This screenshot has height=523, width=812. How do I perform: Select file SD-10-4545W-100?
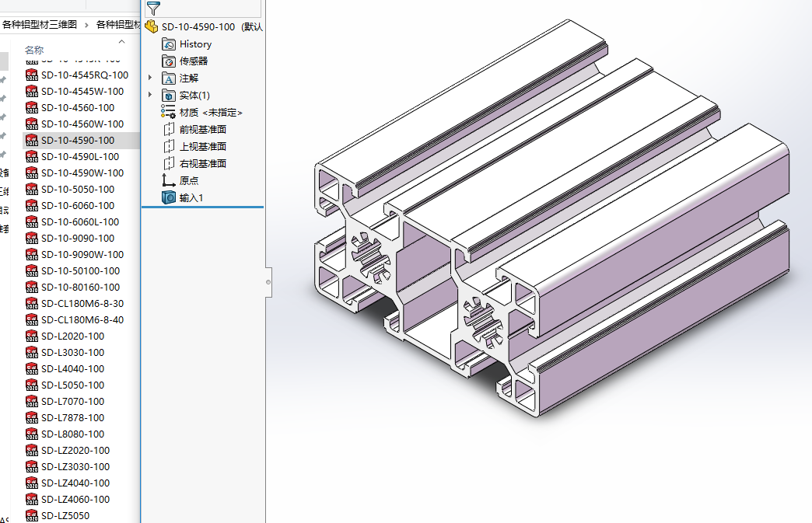[82, 92]
